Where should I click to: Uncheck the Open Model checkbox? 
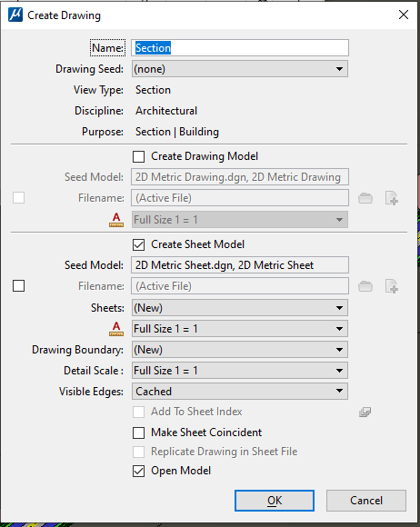(x=138, y=472)
